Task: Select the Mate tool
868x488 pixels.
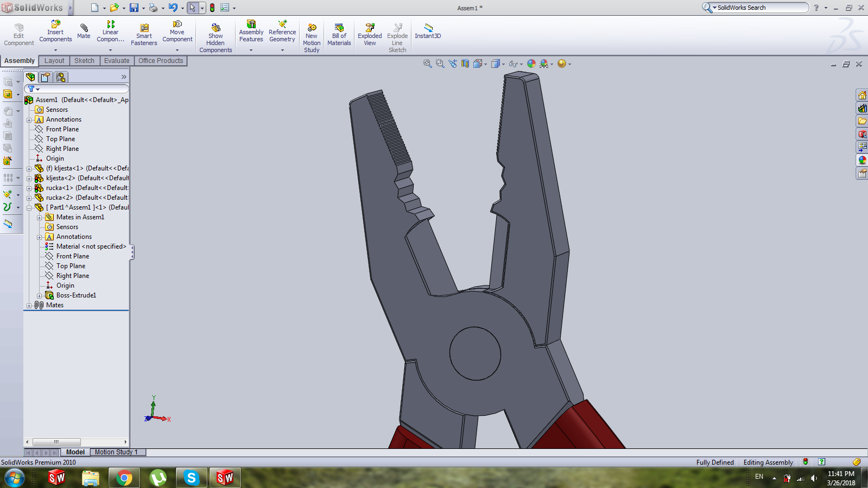Action: pos(84,31)
